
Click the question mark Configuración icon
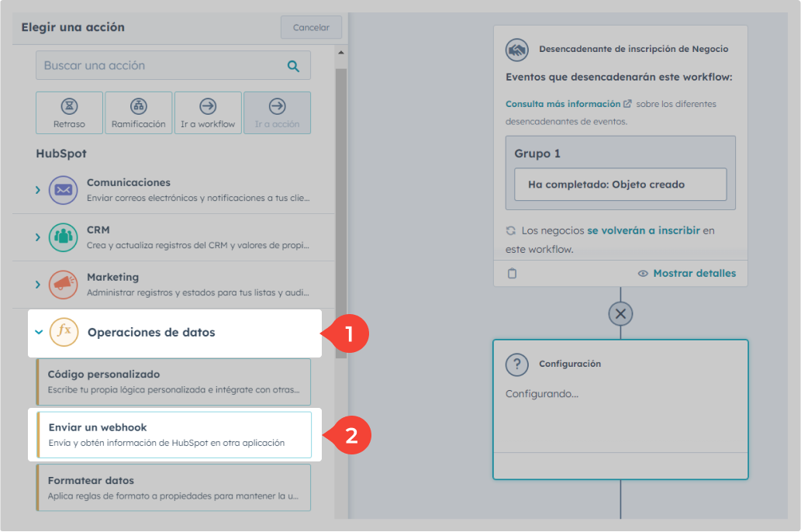516,364
